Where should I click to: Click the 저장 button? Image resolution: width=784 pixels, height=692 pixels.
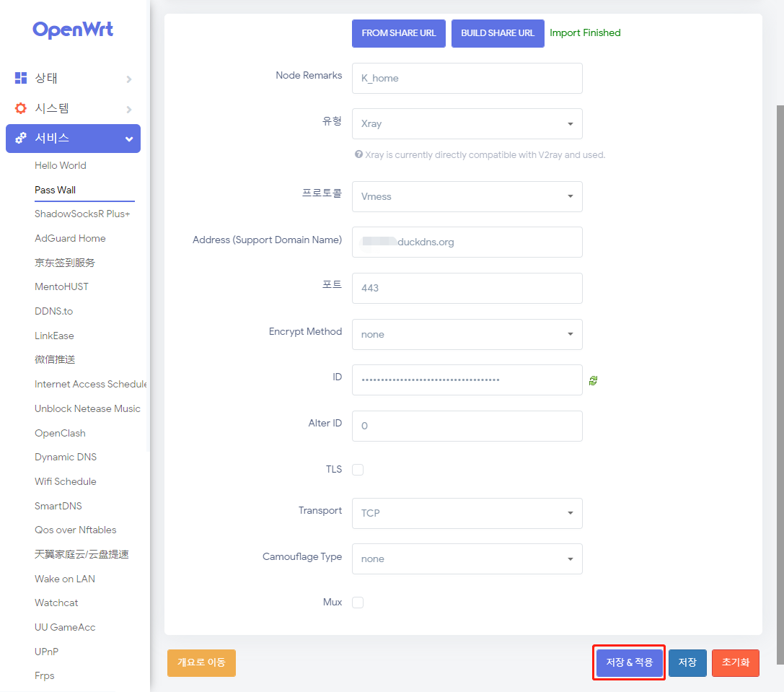coord(687,662)
